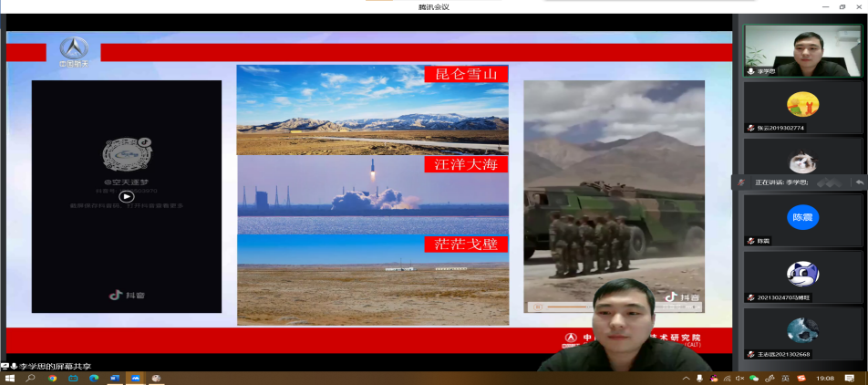Open WeChat icon in system tray
868x385 pixels.
756,378
